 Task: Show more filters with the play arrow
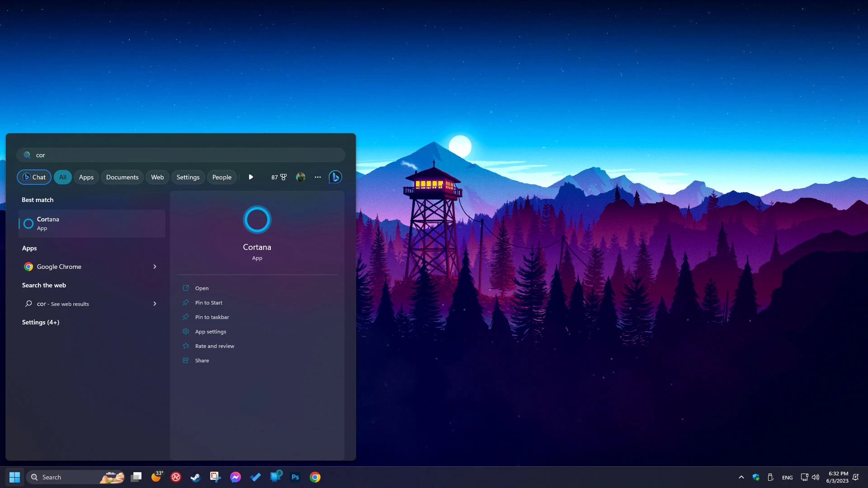pyautogui.click(x=251, y=177)
